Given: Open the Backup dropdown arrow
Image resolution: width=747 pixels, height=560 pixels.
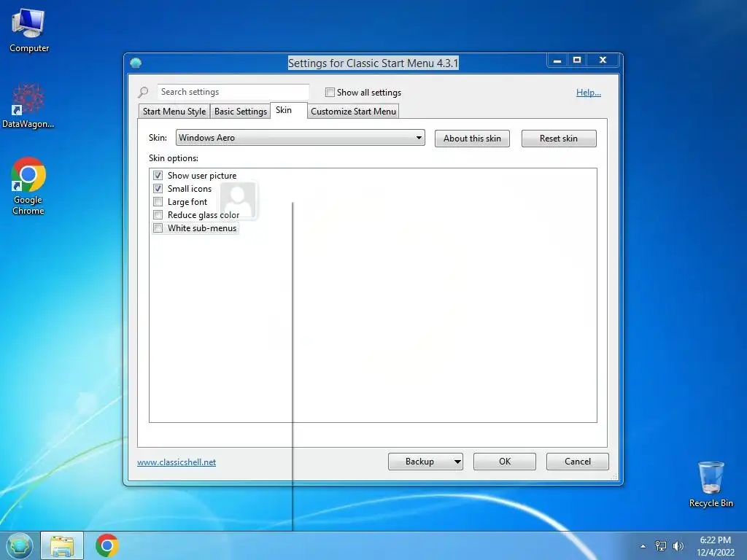Looking at the screenshot, I should click(457, 462).
